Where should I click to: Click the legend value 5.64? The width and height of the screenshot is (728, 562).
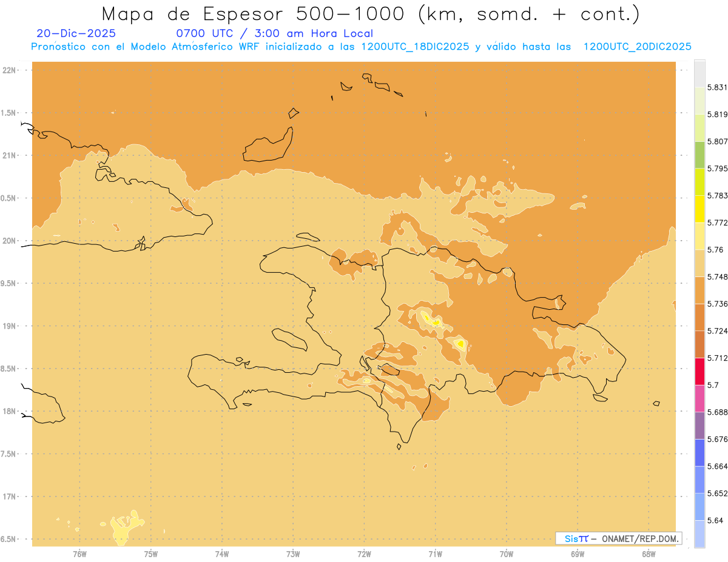pos(715,520)
